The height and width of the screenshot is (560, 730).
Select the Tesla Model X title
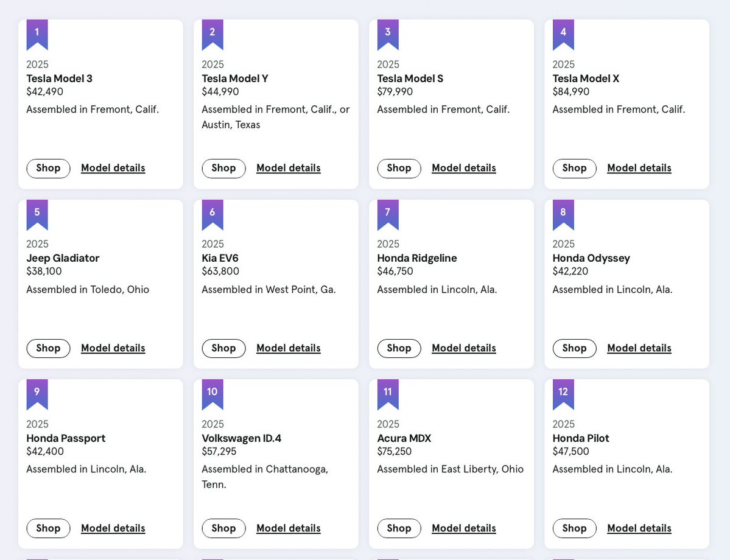click(x=586, y=79)
